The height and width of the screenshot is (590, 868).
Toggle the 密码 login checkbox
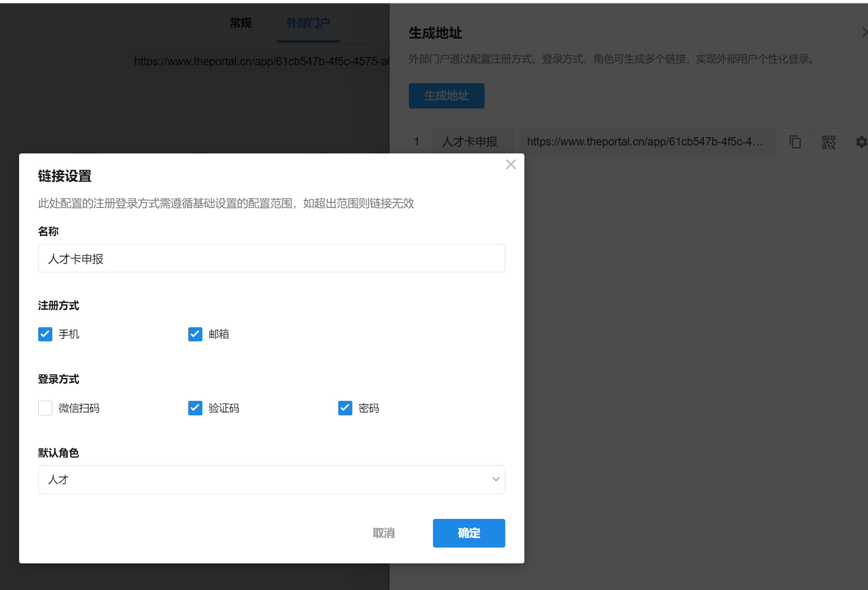point(345,408)
